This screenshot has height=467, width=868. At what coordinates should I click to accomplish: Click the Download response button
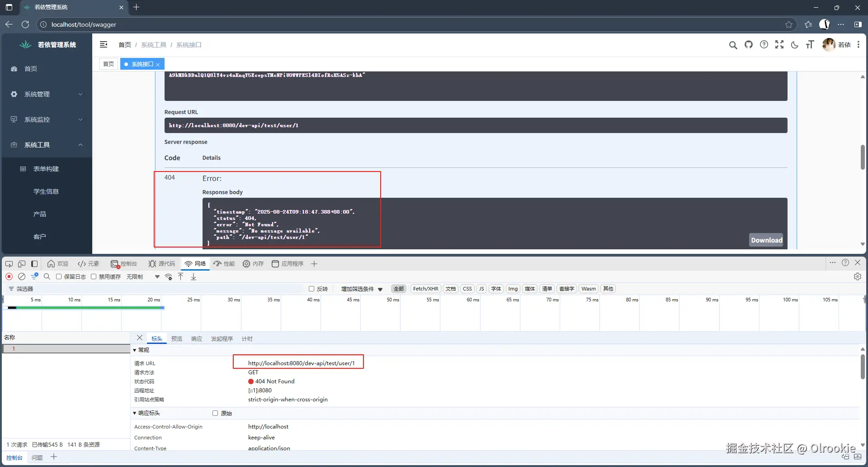click(767, 240)
